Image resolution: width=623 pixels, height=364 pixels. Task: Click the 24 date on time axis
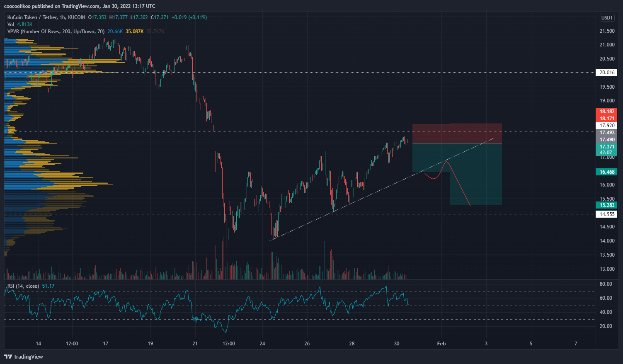(262, 344)
